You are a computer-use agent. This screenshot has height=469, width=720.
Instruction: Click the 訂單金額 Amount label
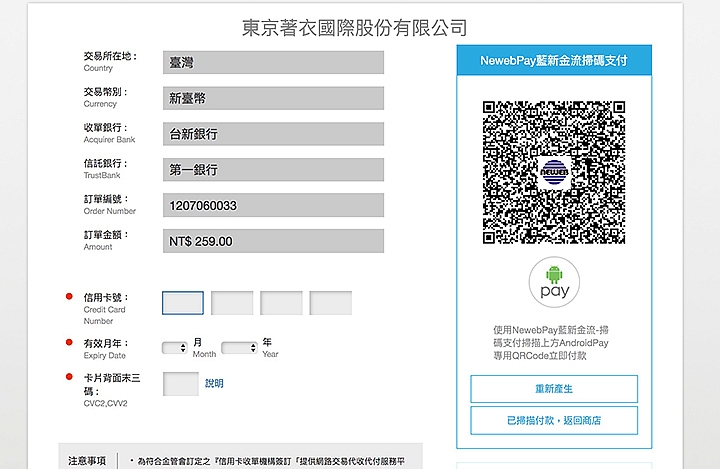(x=106, y=240)
